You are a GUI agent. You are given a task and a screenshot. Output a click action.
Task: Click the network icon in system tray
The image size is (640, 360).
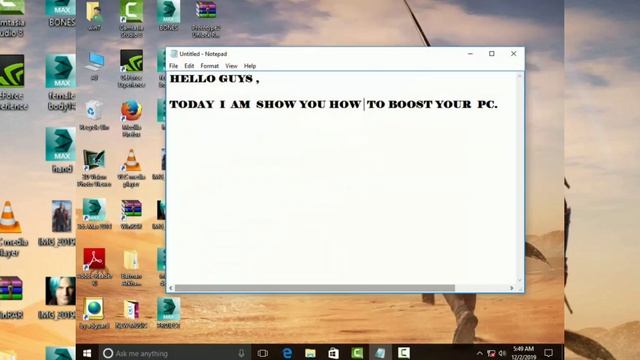(491, 353)
